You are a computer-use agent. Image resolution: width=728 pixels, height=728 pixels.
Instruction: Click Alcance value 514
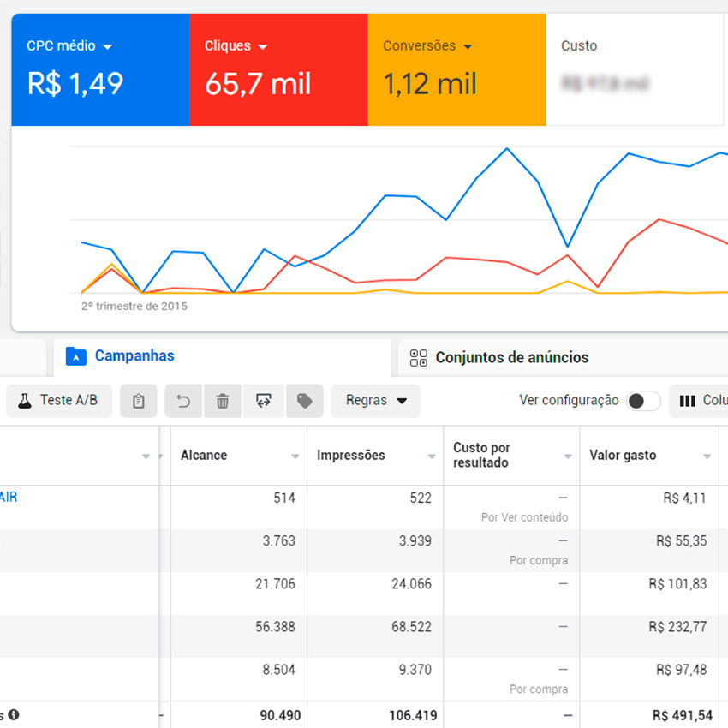[284, 498]
